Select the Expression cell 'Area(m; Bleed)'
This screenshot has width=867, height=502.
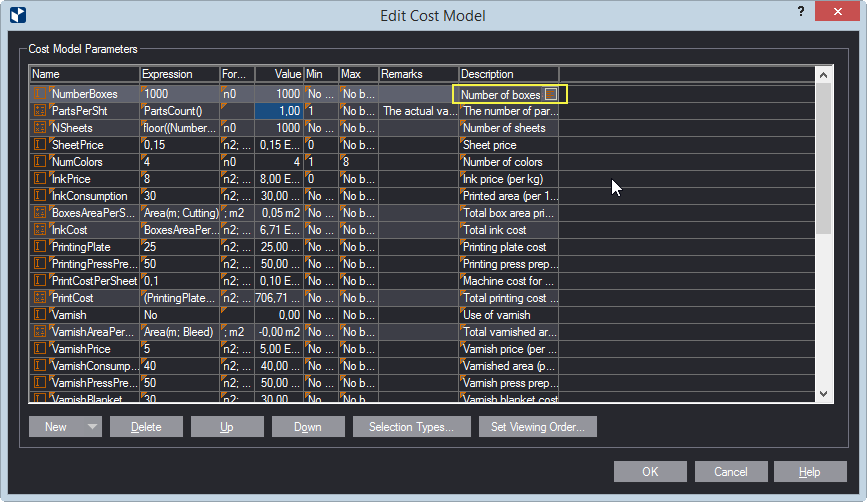tap(180, 332)
